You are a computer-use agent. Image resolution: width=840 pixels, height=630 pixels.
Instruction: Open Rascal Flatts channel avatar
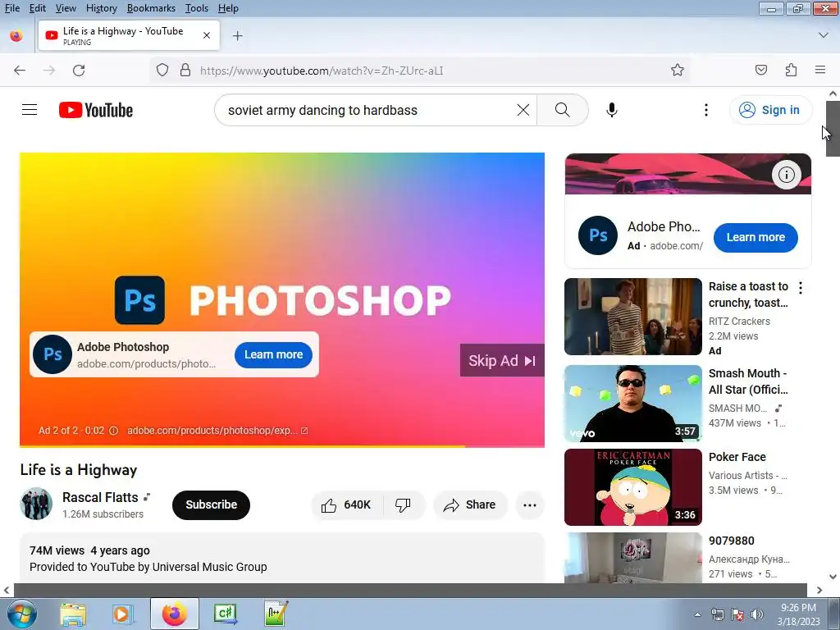36,504
